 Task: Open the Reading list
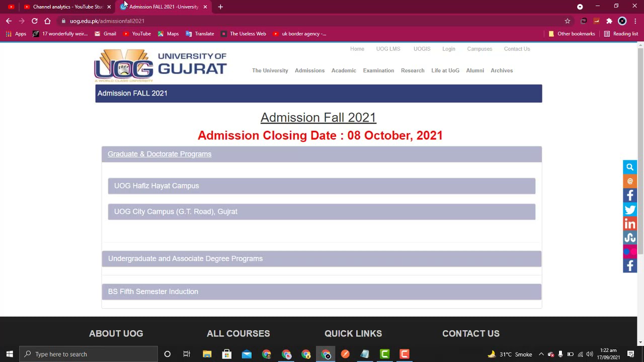click(621, 34)
